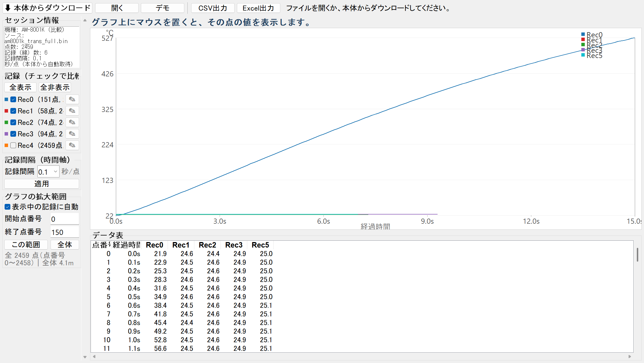Uncheck the Rec1 record checkbox
Viewport: 644px width, 363px height.
coord(13,111)
